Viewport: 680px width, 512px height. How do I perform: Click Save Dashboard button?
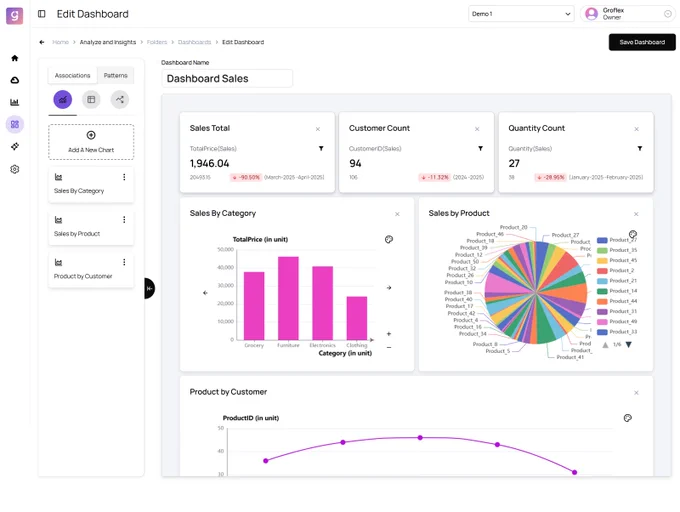click(642, 42)
